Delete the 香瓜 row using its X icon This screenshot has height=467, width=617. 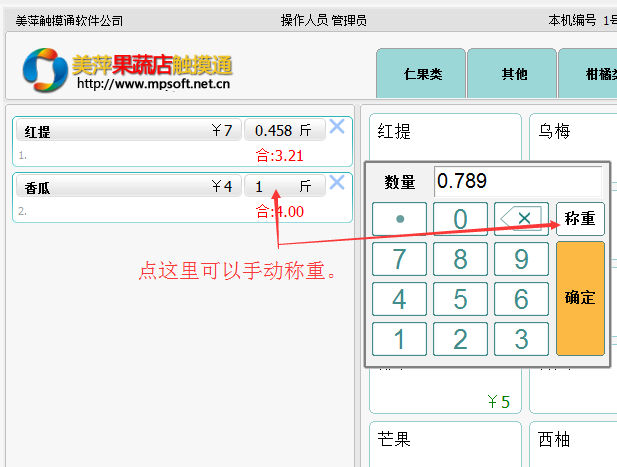coord(337,182)
